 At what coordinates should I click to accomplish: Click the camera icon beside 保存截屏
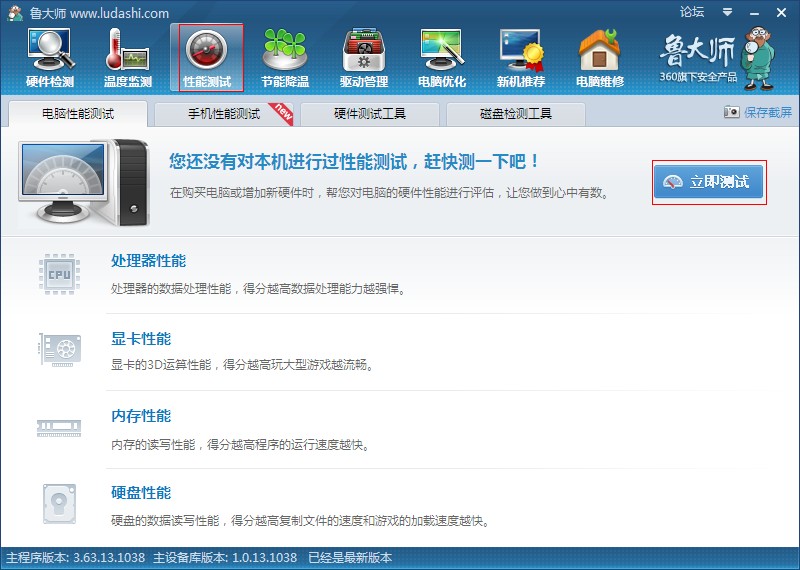click(731, 112)
